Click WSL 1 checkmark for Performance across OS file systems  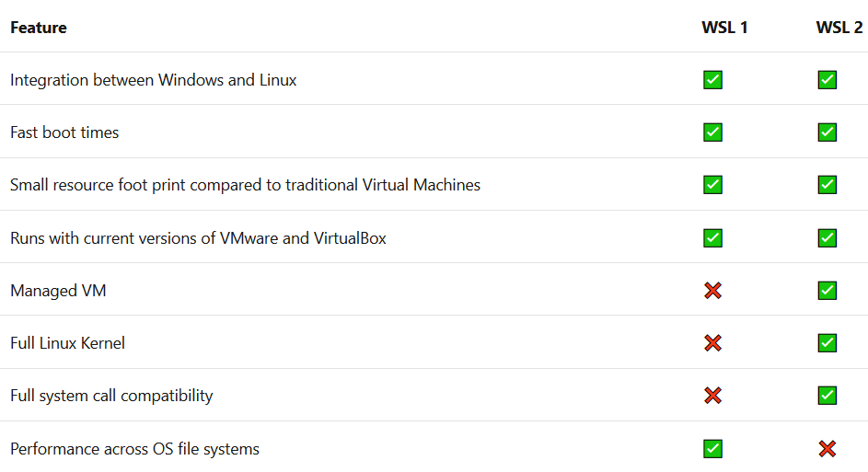coord(712,449)
